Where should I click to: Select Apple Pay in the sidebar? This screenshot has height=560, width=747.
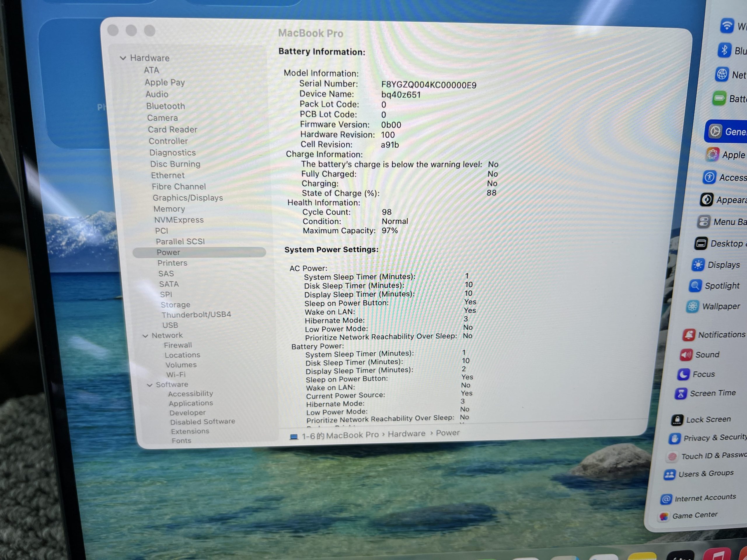(165, 82)
